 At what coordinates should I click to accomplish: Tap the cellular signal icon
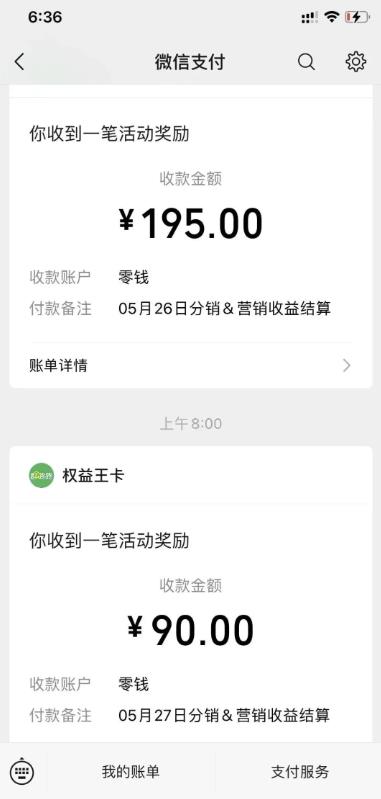point(309,18)
